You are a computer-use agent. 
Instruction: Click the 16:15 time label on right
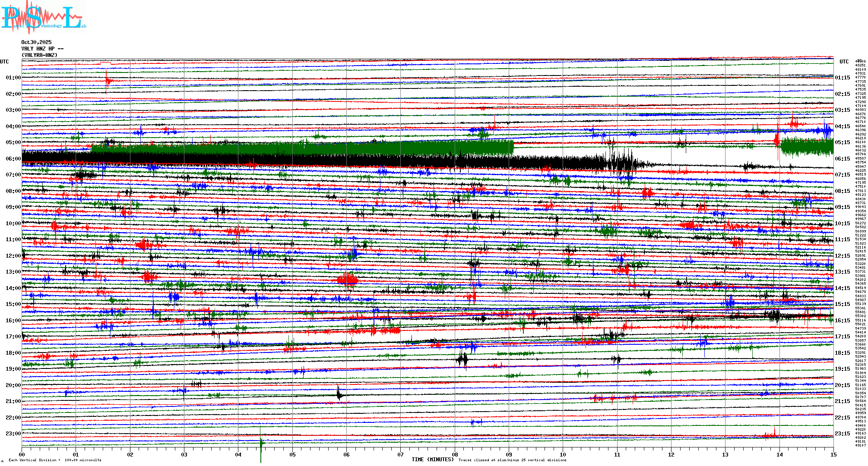[842, 321]
